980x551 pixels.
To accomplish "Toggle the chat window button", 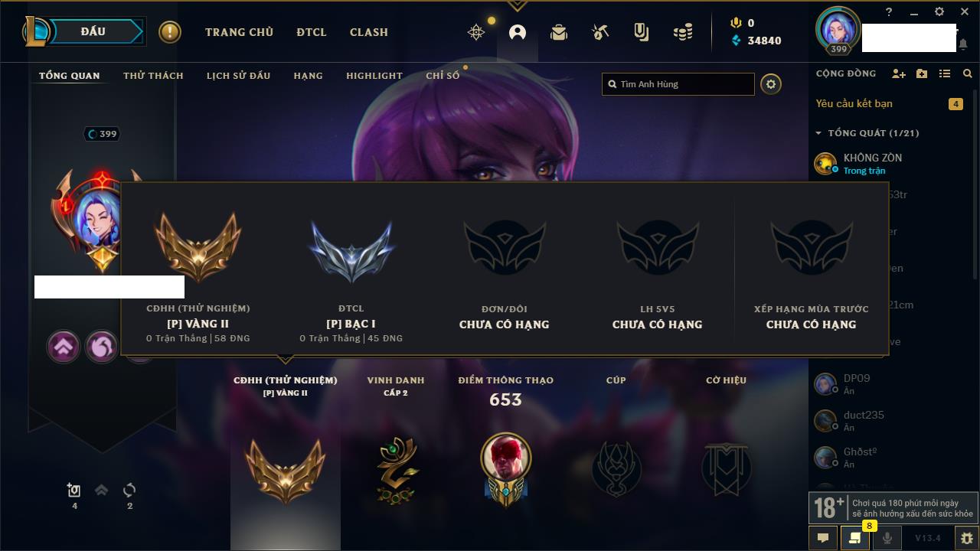I will (x=823, y=538).
